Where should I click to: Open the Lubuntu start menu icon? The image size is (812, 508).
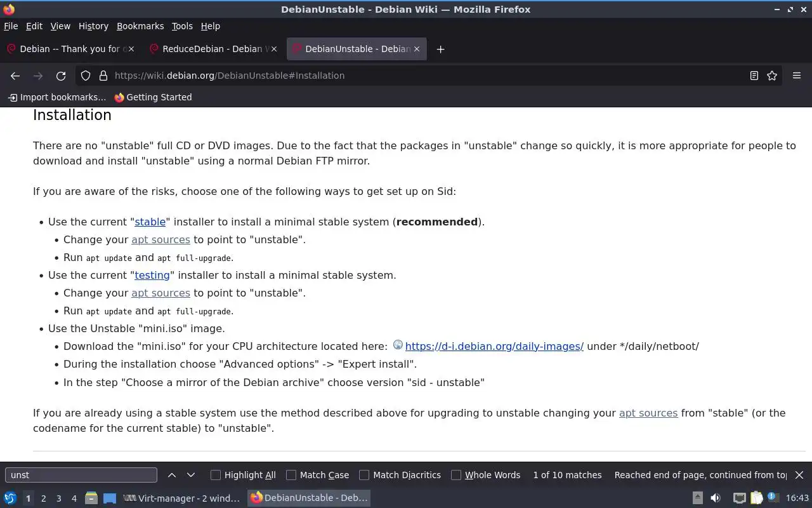click(x=10, y=498)
